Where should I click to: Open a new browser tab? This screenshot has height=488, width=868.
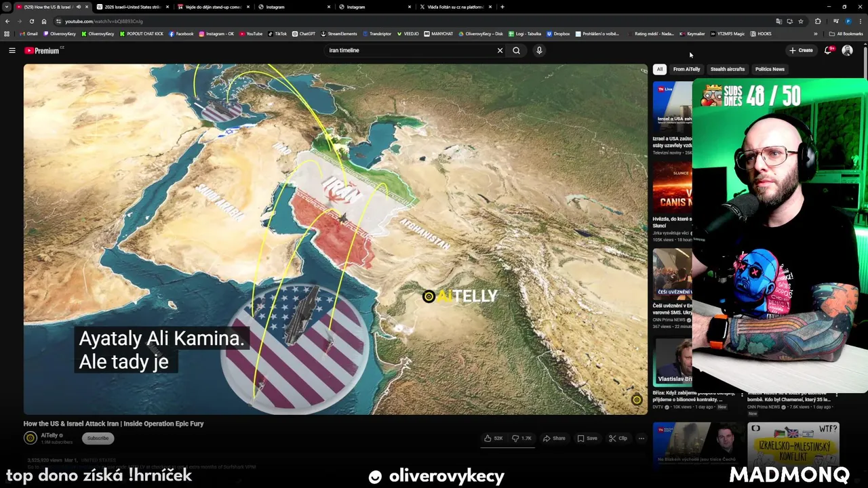[x=502, y=7]
